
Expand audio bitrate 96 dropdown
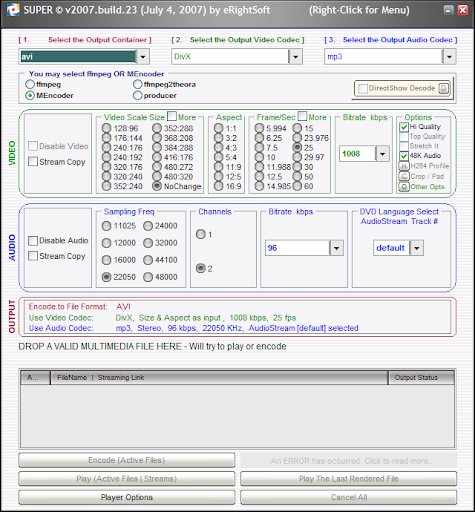click(336, 248)
